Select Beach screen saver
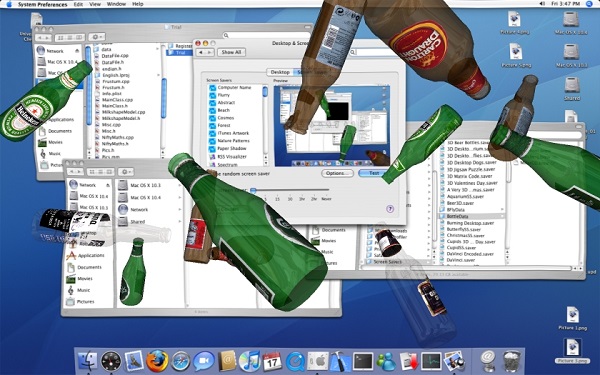 pyautogui.click(x=223, y=110)
